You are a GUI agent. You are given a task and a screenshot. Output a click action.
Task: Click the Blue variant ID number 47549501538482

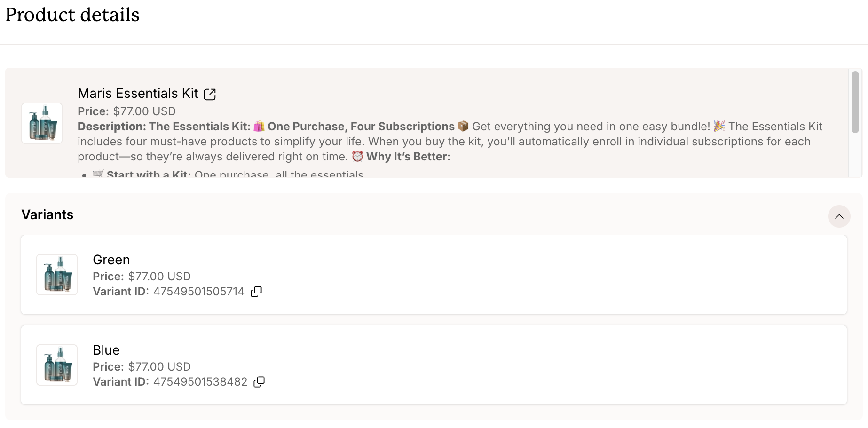200,382
